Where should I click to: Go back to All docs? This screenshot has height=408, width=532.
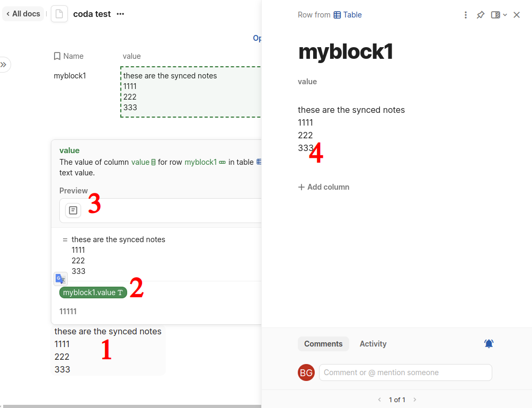click(23, 14)
